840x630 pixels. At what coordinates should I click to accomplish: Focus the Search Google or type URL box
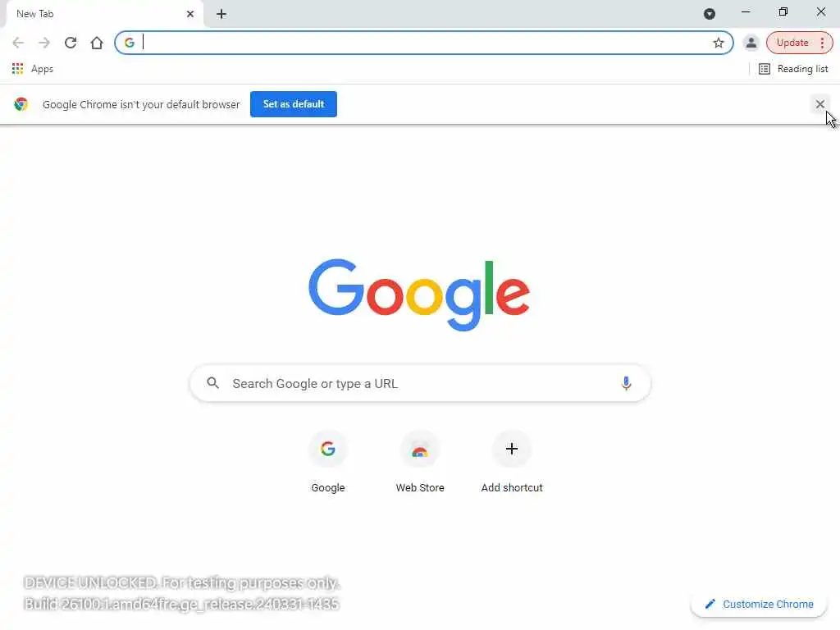(x=421, y=383)
